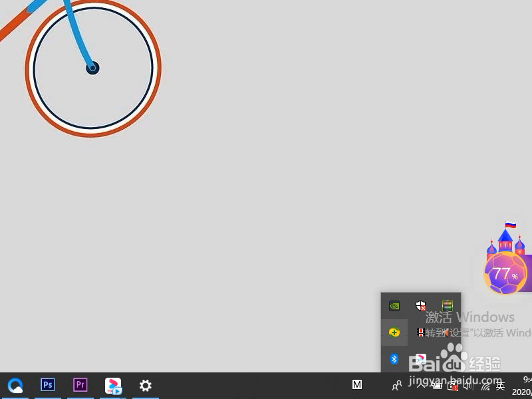
Task: Open Photoshop from the taskbar
Action: point(48,385)
